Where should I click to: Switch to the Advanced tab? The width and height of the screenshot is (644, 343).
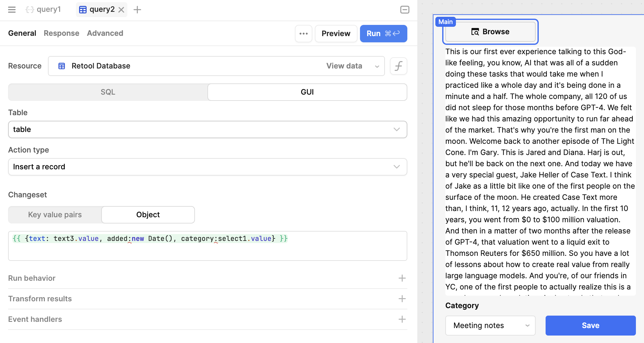click(x=105, y=33)
